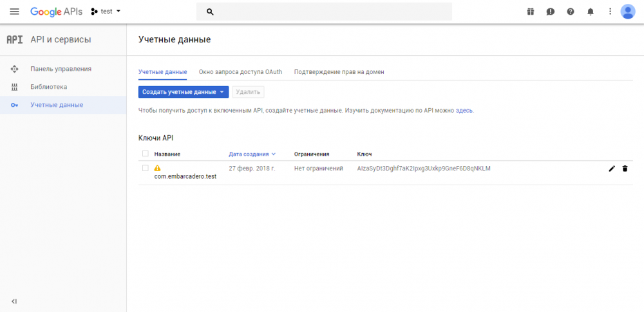644x312 pixels.
Task: Switch to Окно запроса доступа OAuth tab
Action: click(x=240, y=72)
